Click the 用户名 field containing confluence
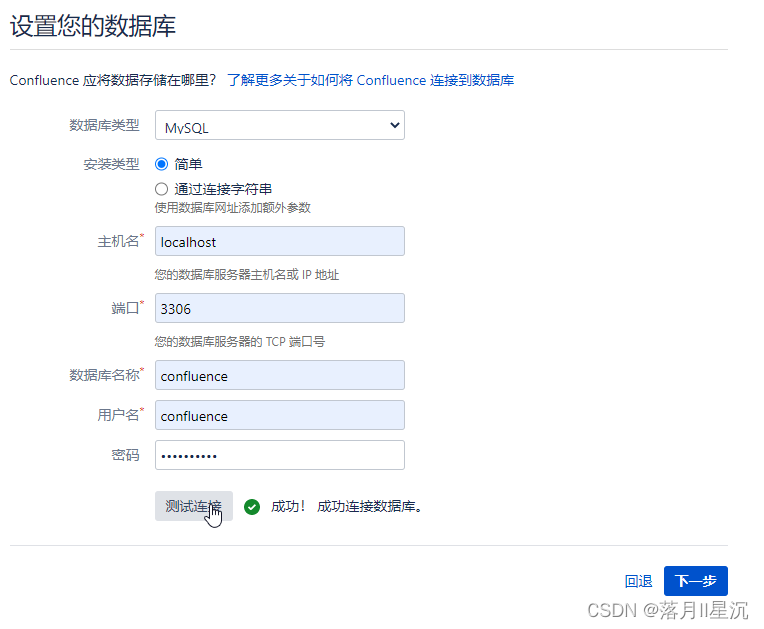Screen dimensions: 764x629 pyautogui.click(x=280, y=415)
